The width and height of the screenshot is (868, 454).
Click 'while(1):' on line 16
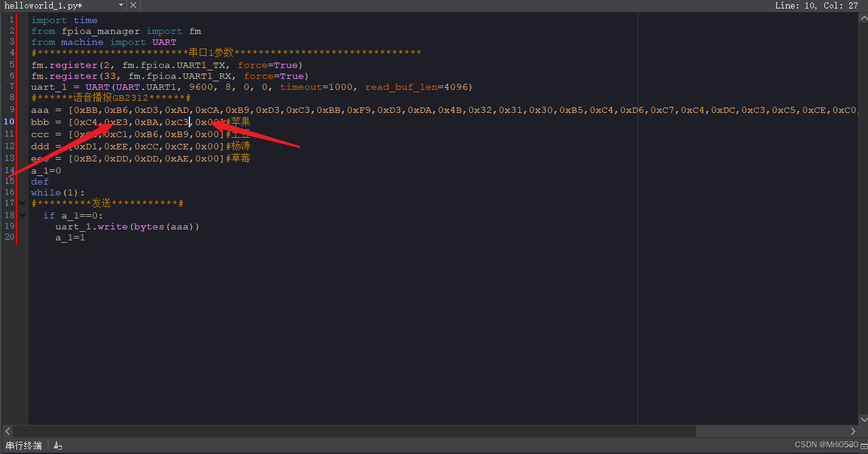click(58, 192)
